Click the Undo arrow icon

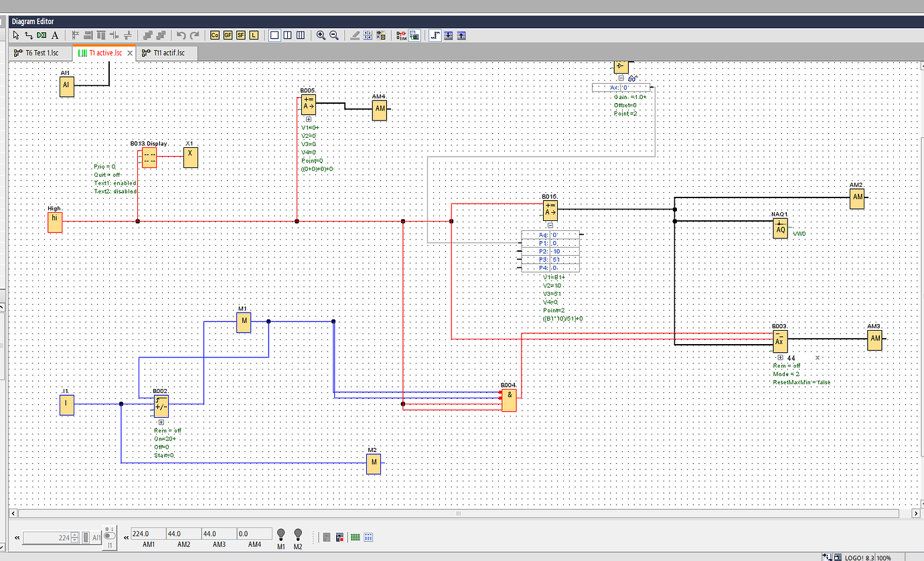(179, 35)
